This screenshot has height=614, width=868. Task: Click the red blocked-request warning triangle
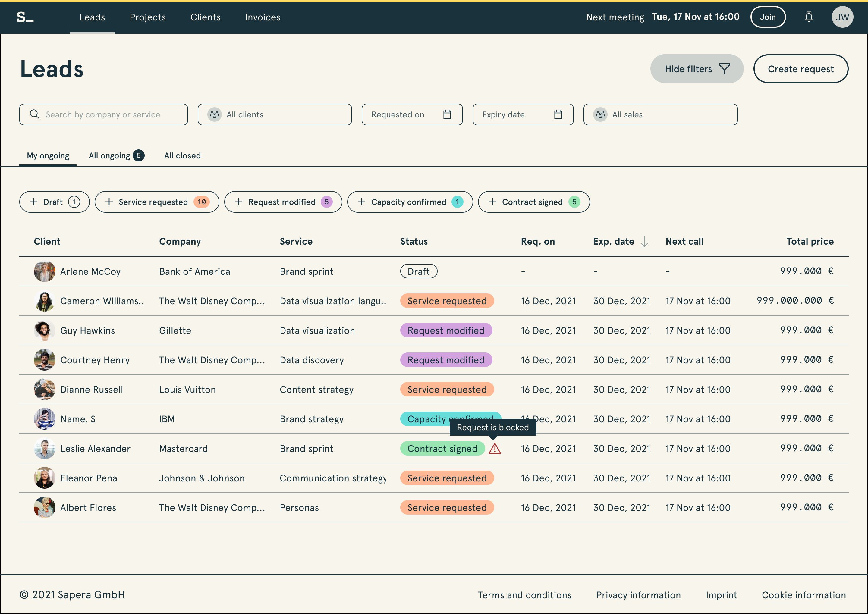pos(495,449)
